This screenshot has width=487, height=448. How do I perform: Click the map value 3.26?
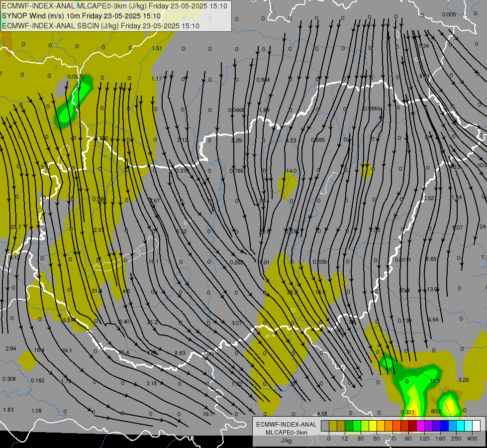point(464,380)
